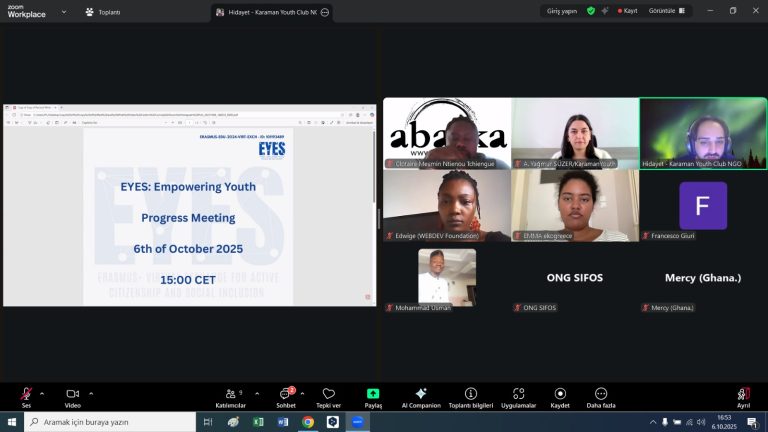Open Google Chrome from the Windows taskbar
This screenshot has width=768, height=432.
coord(308,422)
